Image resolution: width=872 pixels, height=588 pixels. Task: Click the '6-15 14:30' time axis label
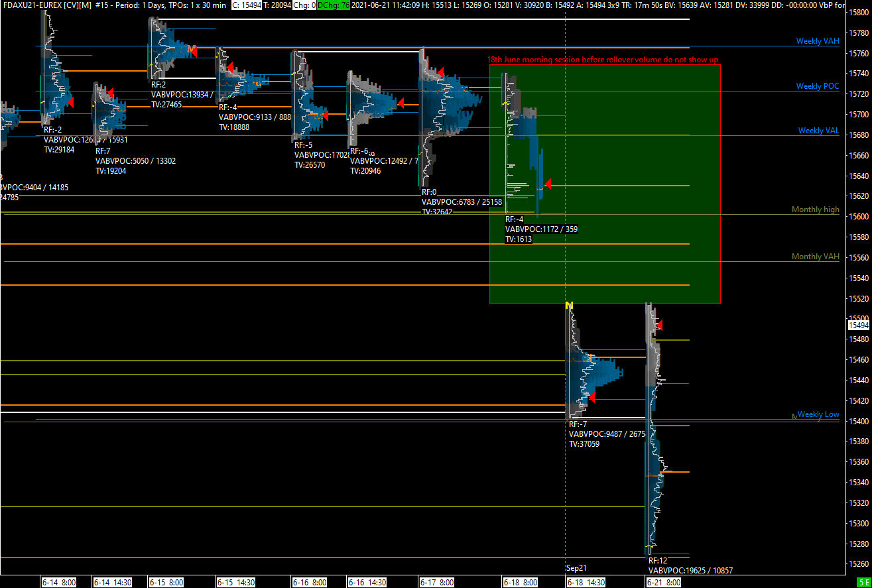click(235, 582)
